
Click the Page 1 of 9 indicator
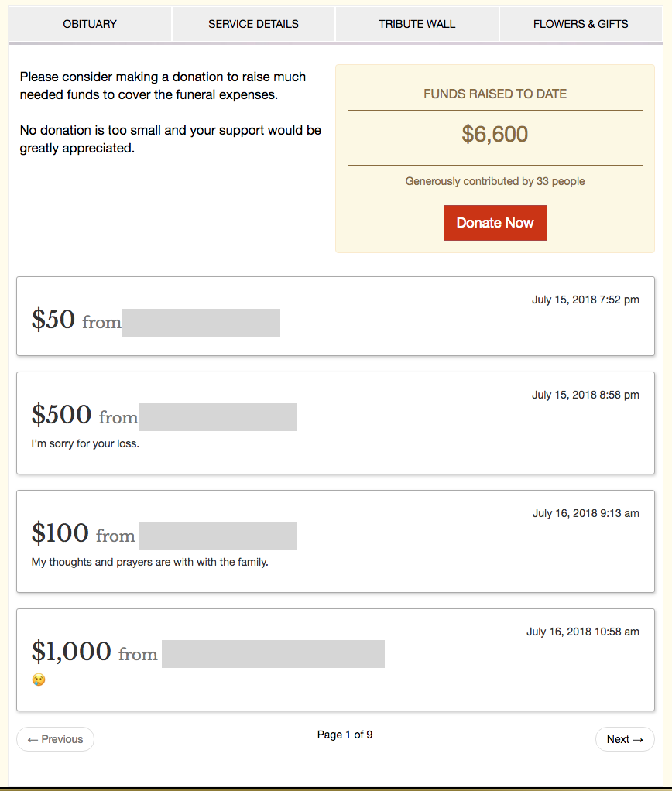pyautogui.click(x=345, y=734)
